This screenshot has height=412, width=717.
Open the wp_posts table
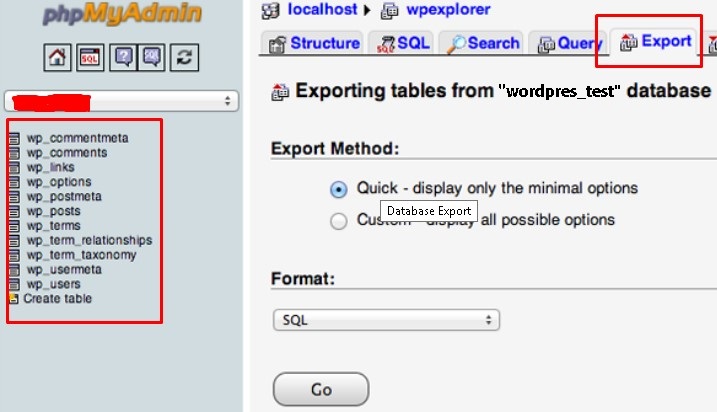(x=54, y=211)
